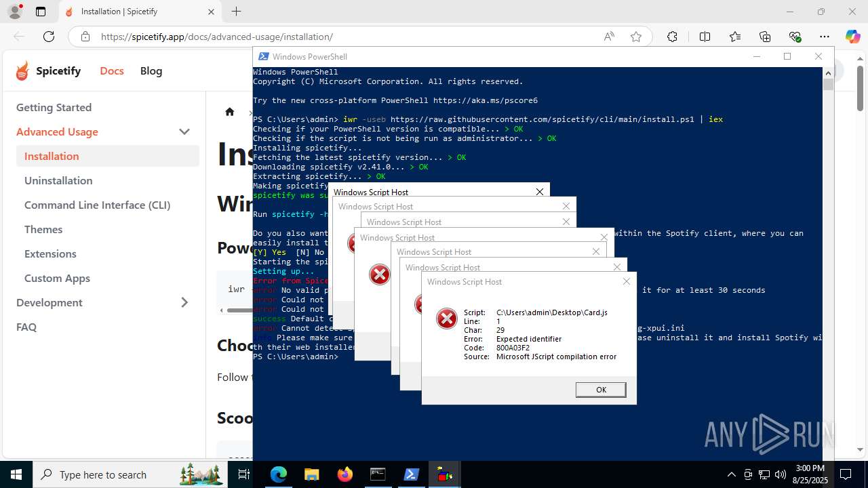This screenshot has height=488, width=868.
Task: Open Browser essentials heart icon
Action: pyautogui.click(x=795, y=37)
